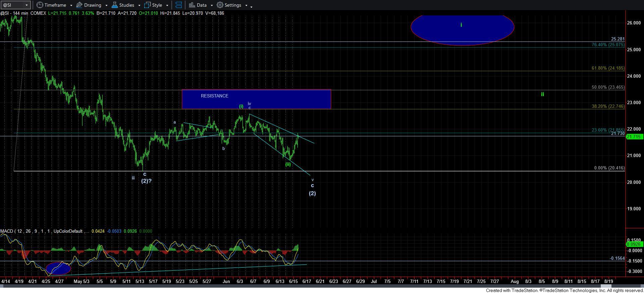The image size is (644, 293).
Task: Open the Timeframe menu
Action: pos(55,5)
